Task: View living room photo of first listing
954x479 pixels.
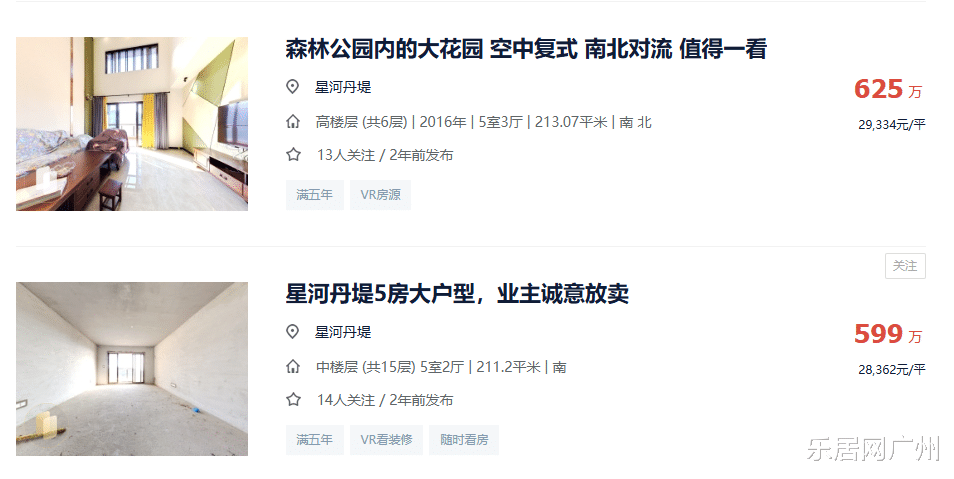Action: click(132, 124)
